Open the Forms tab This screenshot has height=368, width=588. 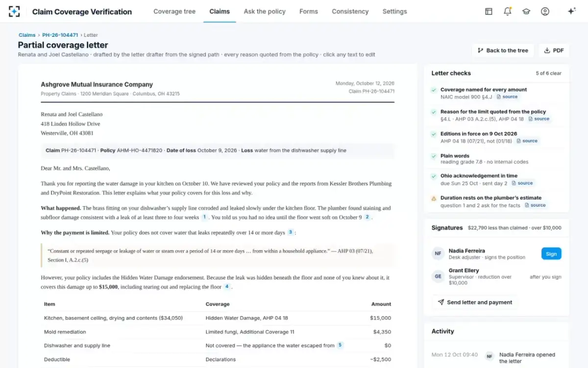click(308, 11)
